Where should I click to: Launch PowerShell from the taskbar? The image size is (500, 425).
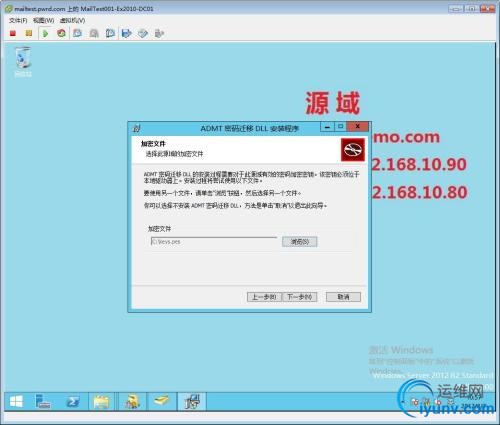(x=73, y=402)
